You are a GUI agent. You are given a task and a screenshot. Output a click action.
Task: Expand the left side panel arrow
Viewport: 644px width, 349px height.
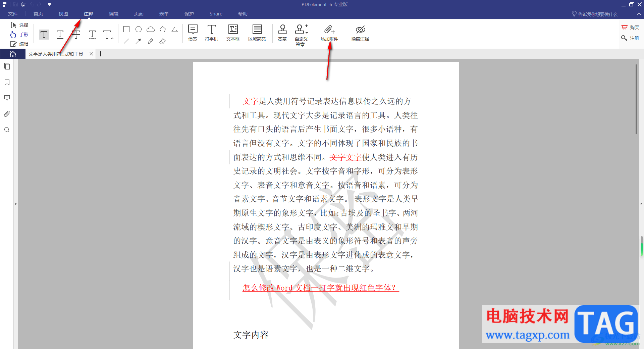pyautogui.click(x=16, y=204)
